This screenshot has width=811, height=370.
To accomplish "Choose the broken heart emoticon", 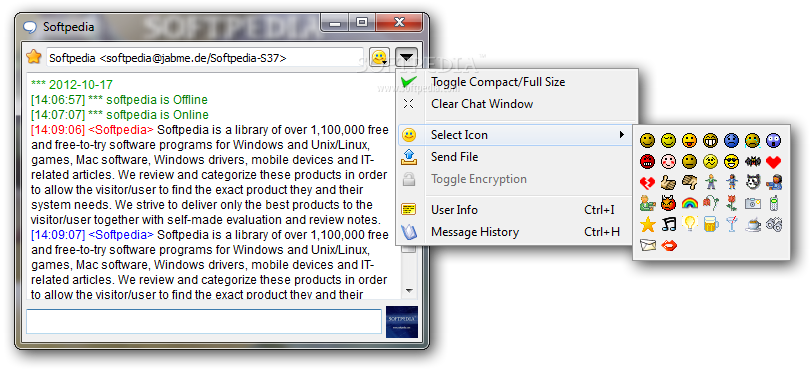I will [x=647, y=182].
